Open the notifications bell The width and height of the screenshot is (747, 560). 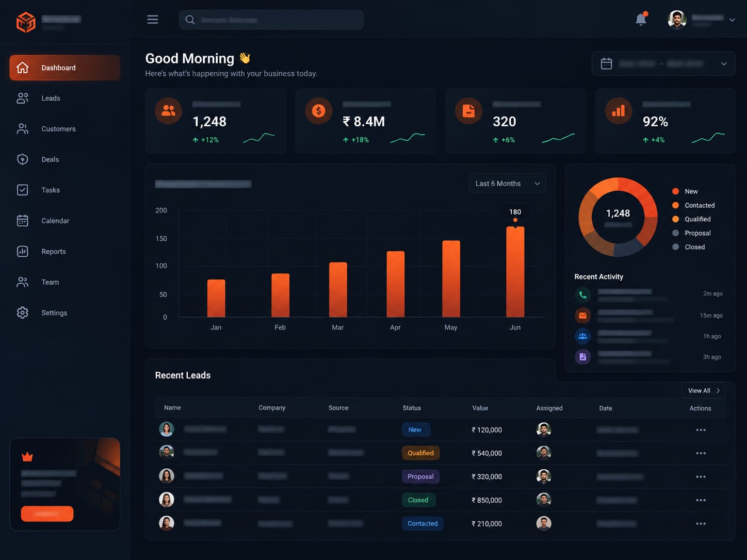tap(641, 20)
